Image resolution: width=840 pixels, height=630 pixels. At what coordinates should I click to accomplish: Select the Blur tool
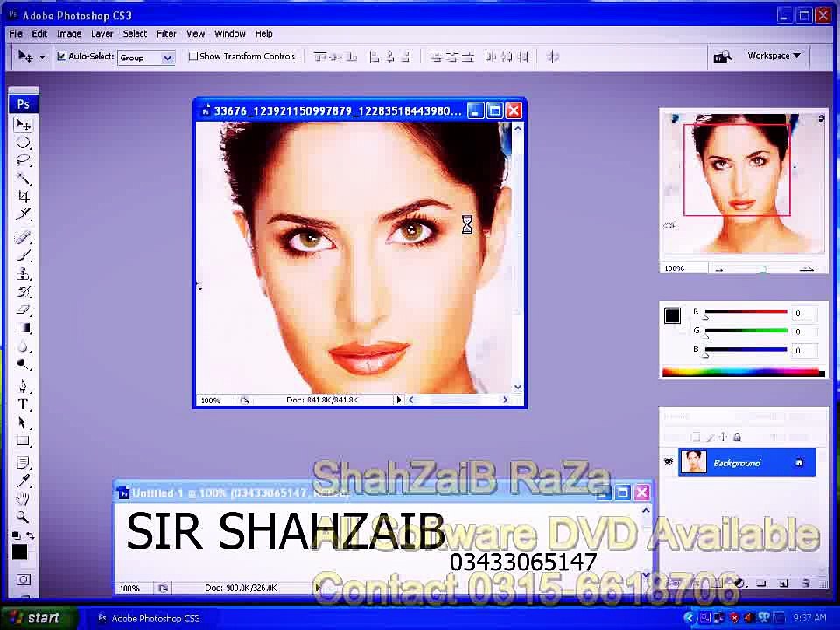tap(23, 346)
